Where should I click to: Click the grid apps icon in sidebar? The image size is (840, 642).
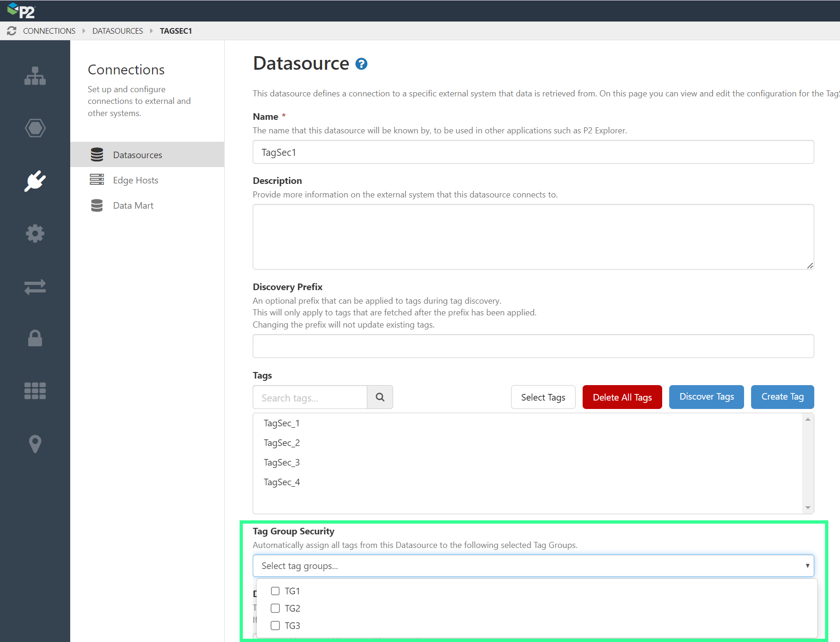35,391
